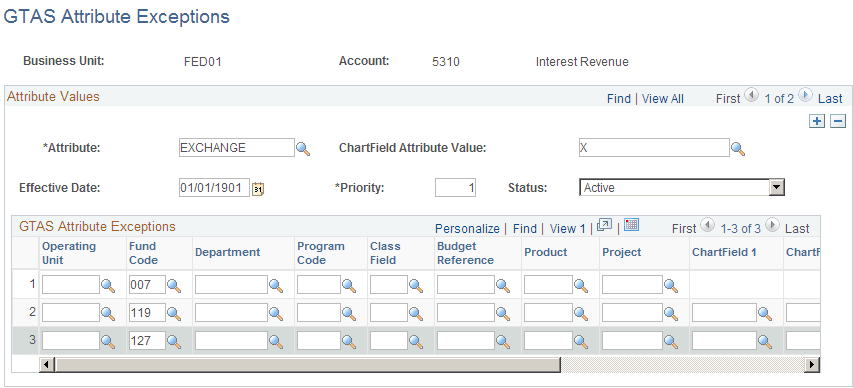Open the Status dropdown showing Active

click(682, 188)
